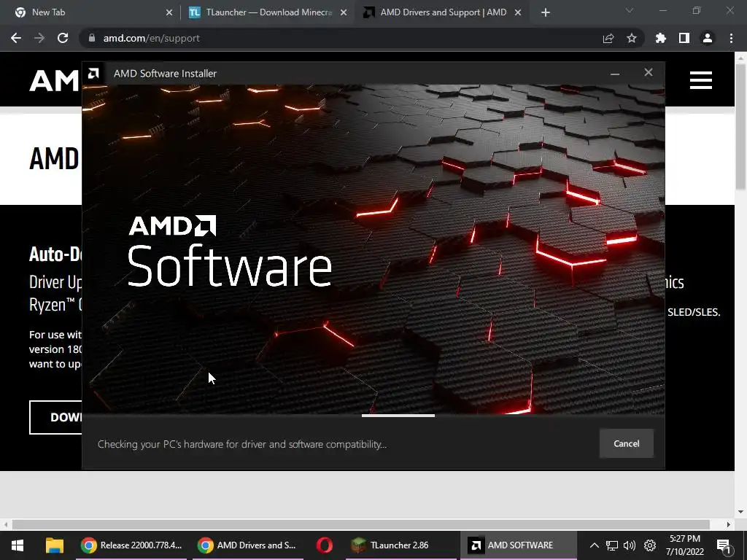Screen dimensions: 747x560
Task: Open Chrome's three-dot menu
Action: [x=731, y=38]
